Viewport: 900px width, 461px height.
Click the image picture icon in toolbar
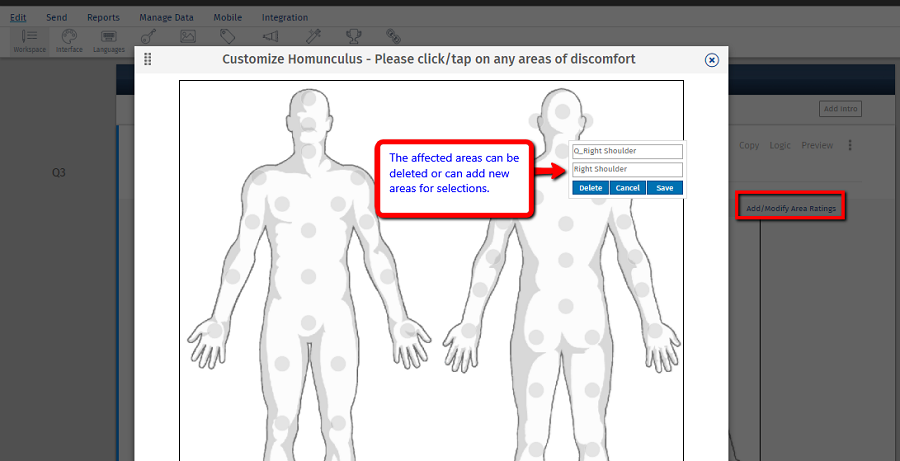188,37
